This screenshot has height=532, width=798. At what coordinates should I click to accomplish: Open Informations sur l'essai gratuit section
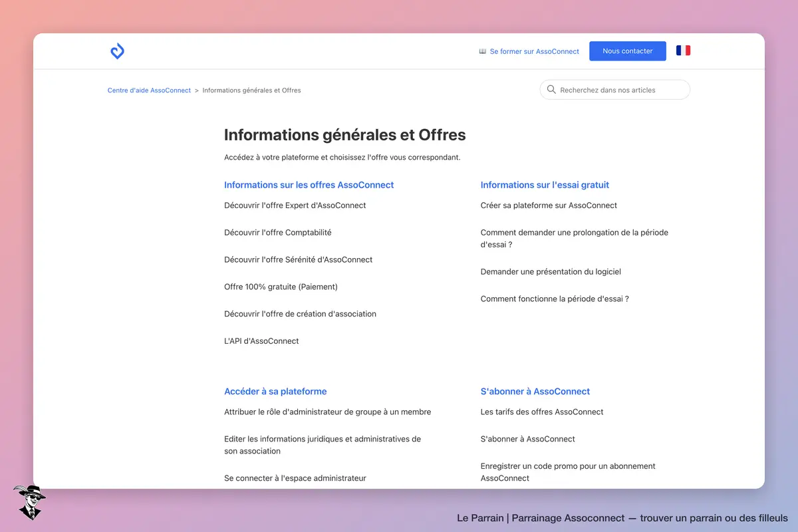point(545,185)
